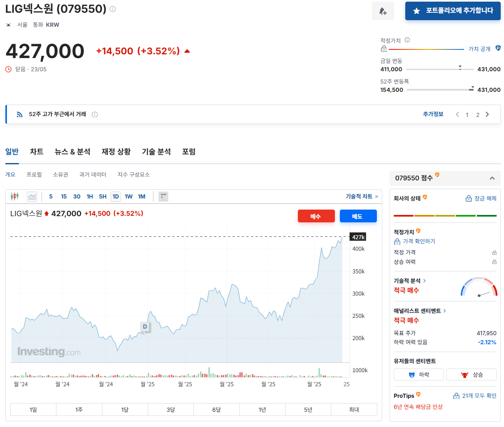Viewport: 504px width, 427px height.
Task: Open the 지수 구성요소 sub-tab
Action: (133, 175)
